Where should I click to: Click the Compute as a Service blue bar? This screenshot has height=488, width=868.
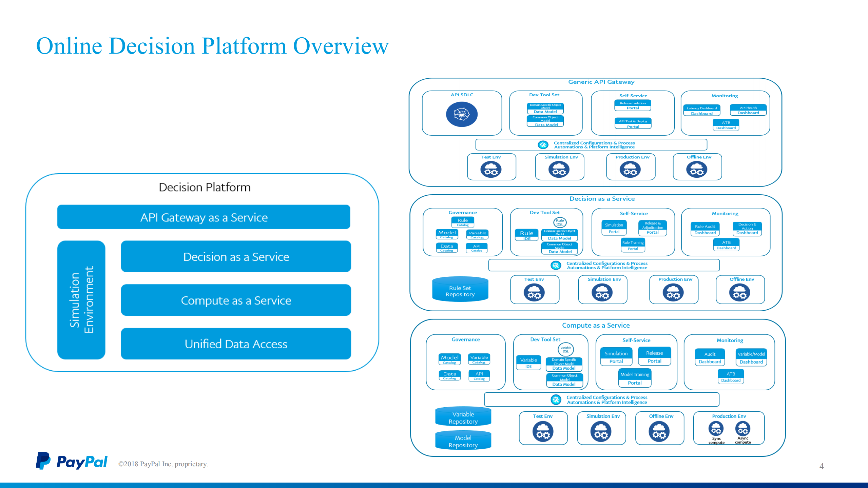pos(236,300)
